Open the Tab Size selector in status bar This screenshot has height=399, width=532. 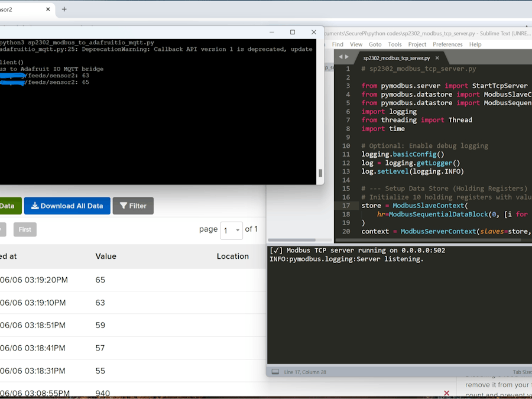[521, 372]
